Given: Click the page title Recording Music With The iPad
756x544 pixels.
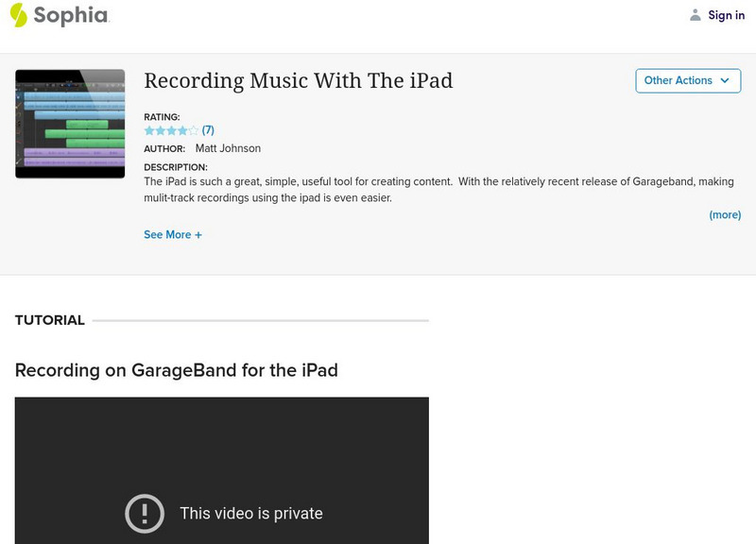Looking at the screenshot, I should [297, 81].
